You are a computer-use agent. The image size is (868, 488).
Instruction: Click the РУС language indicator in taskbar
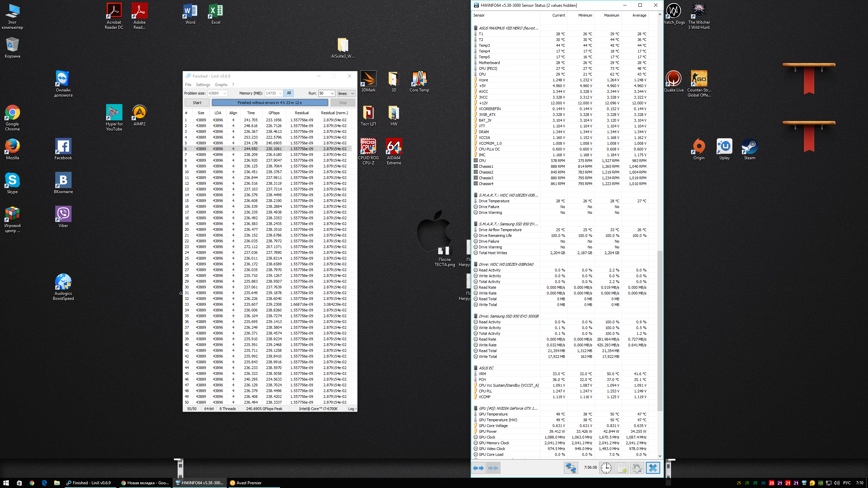pyautogui.click(x=847, y=483)
